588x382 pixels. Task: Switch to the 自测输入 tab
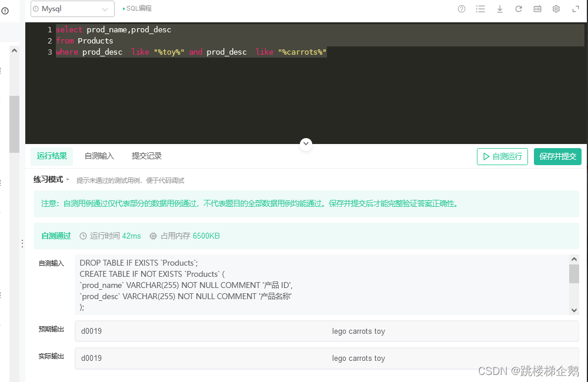99,156
